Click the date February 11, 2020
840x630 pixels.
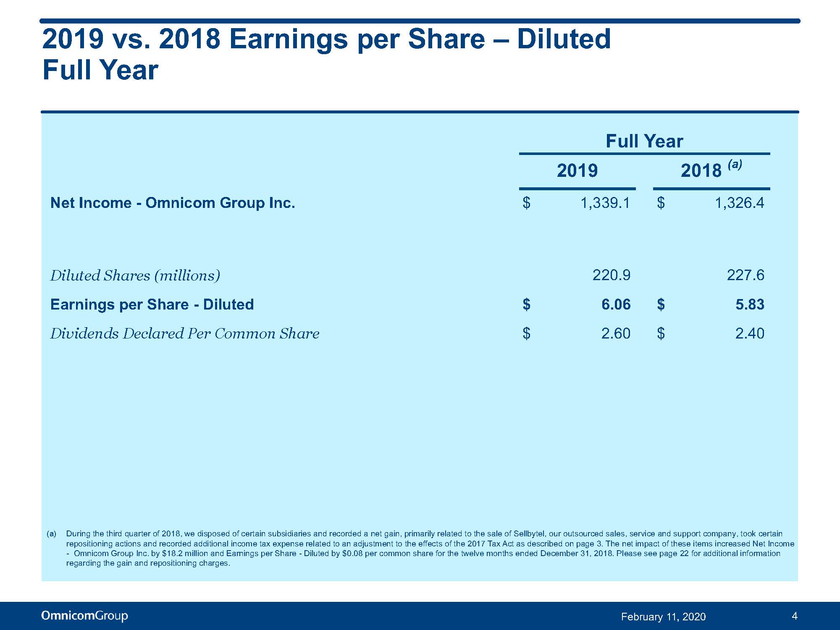tap(663, 617)
